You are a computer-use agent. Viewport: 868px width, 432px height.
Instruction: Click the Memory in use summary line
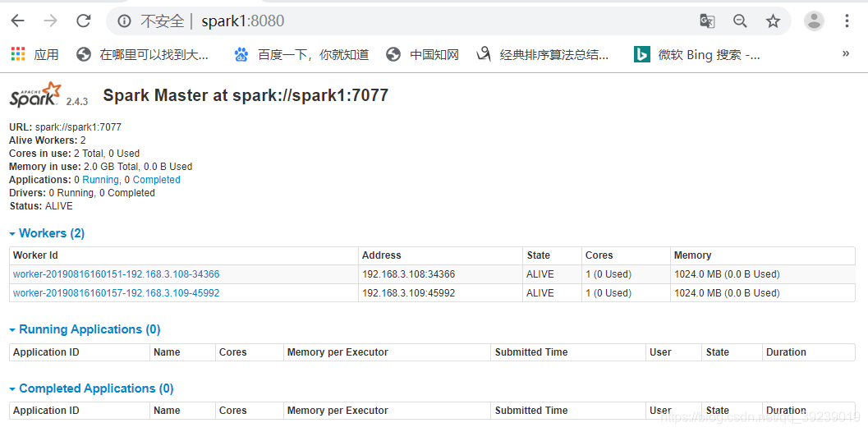(x=101, y=166)
